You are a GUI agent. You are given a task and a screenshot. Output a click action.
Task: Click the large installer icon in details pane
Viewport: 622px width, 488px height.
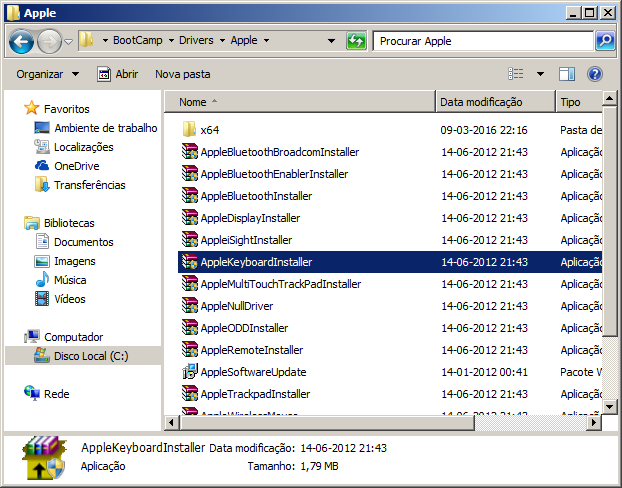coord(44,458)
